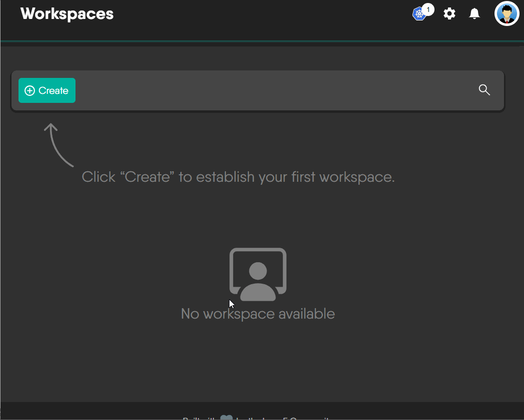This screenshot has width=524, height=420.
Task: Open the settings gear in the header
Action: (449, 14)
